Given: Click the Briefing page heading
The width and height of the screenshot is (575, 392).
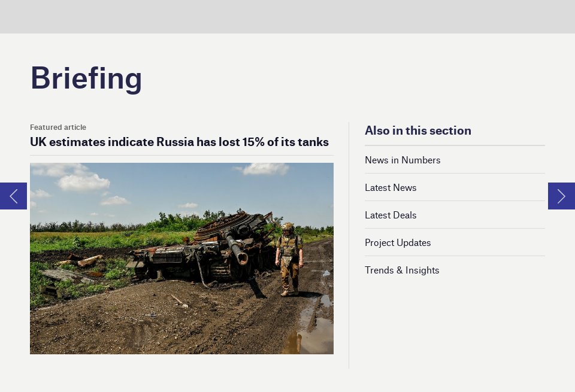Looking at the screenshot, I should [86, 78].
